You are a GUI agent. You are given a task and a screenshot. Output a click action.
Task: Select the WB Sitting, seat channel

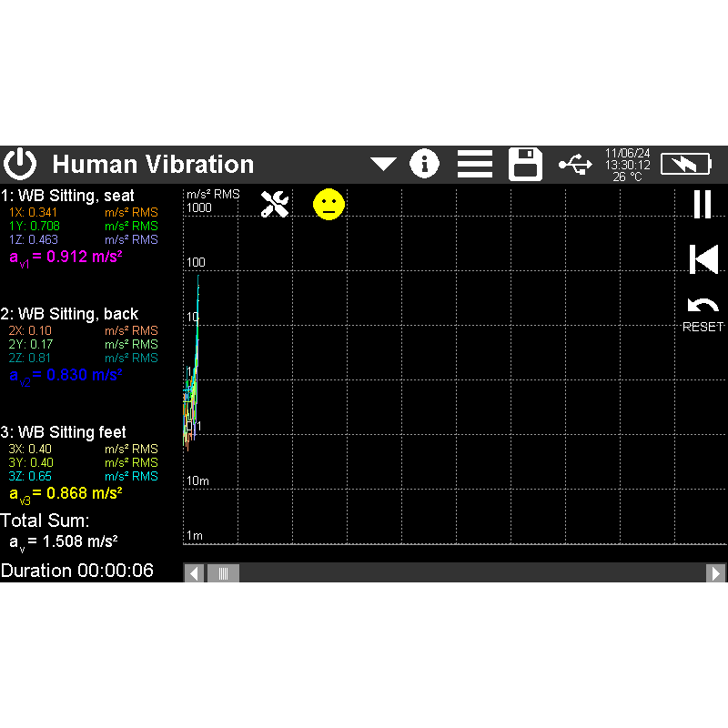[67, 196]
